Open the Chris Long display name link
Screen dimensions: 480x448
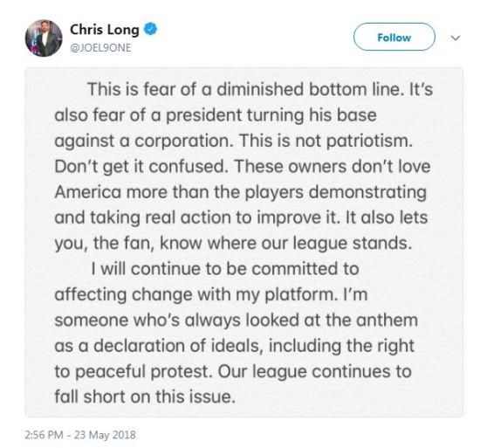point(105,30)
